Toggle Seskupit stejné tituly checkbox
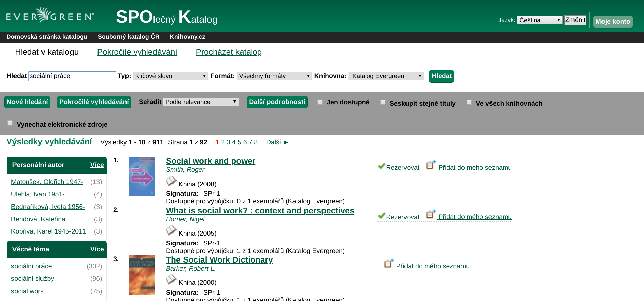 [383, 102]
